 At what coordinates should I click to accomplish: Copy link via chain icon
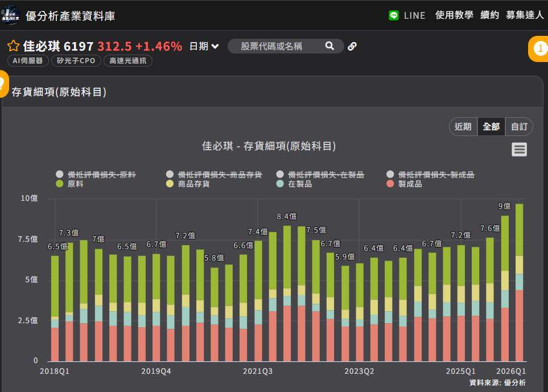coord(352,46)
